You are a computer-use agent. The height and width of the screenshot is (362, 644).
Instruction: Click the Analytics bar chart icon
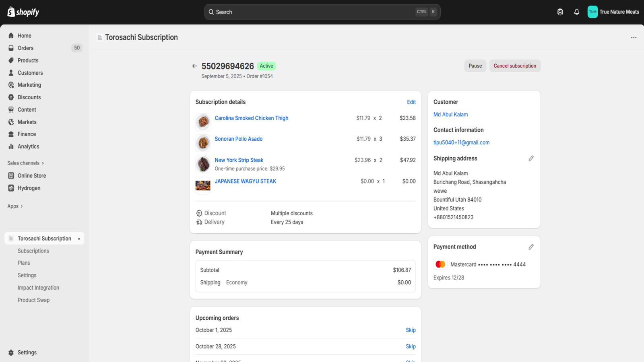pos(11,146)
